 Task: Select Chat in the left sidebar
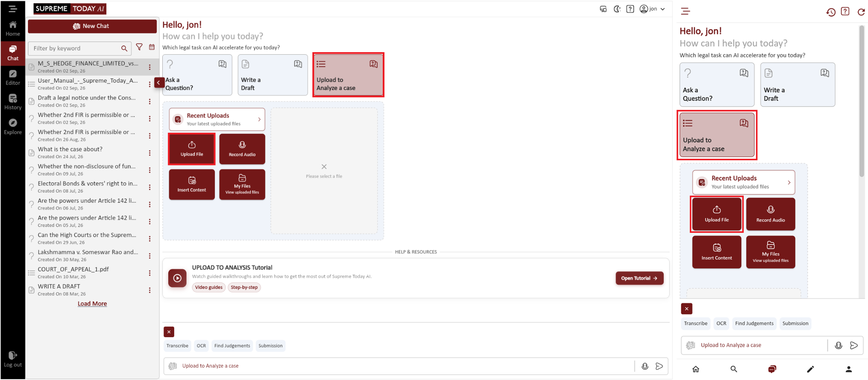tap(13, 53)
